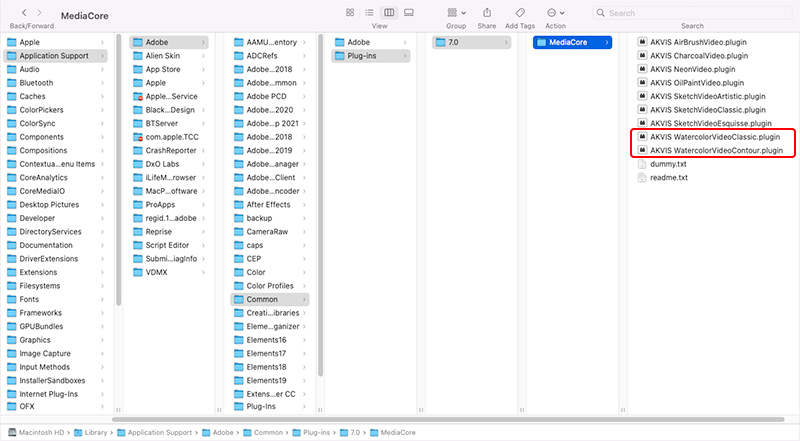This screenshot has height=441, width=800.
Task: Click the horizontal scrollbar at bottom
Action: 448,420
